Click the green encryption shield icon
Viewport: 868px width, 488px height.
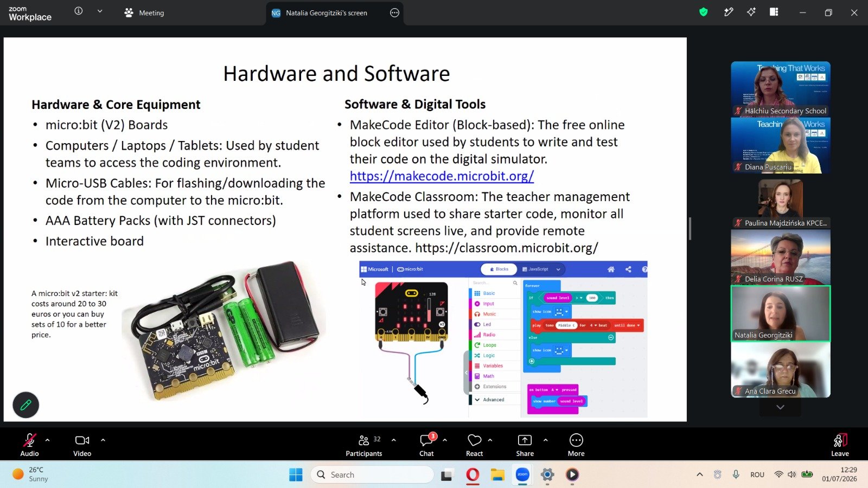click(704, 12)
